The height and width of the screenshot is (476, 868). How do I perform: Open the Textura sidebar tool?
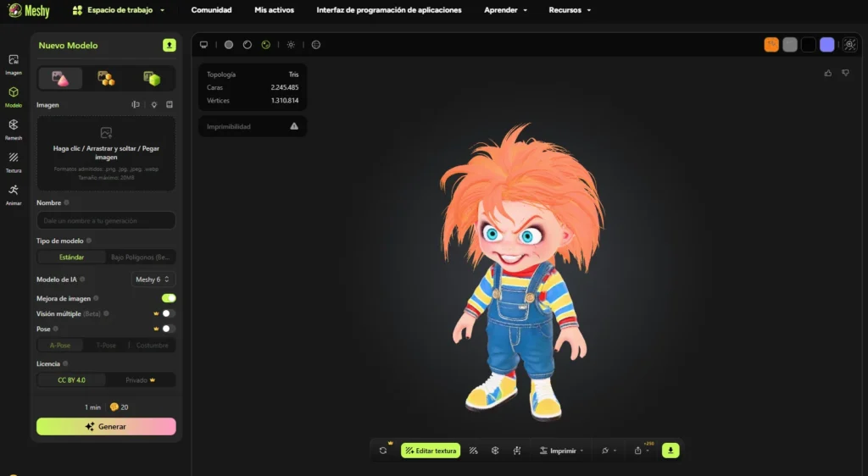click(13, 160)
